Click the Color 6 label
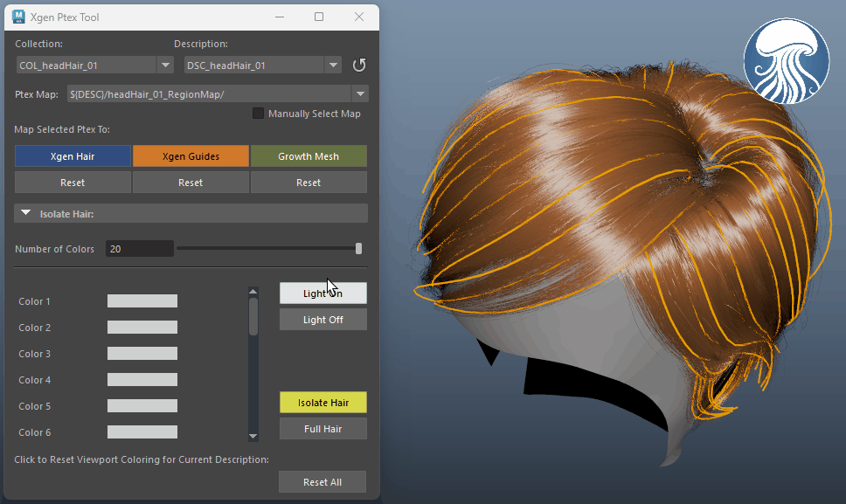Screen dimensions: 846x504 pyautogui.click(x=35, y=432)
